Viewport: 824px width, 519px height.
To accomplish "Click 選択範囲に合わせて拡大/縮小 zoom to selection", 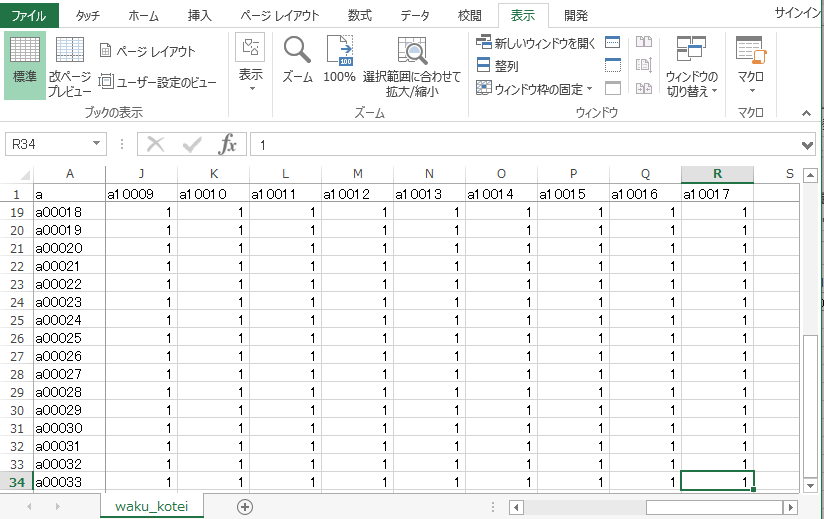I will [411, 67].
